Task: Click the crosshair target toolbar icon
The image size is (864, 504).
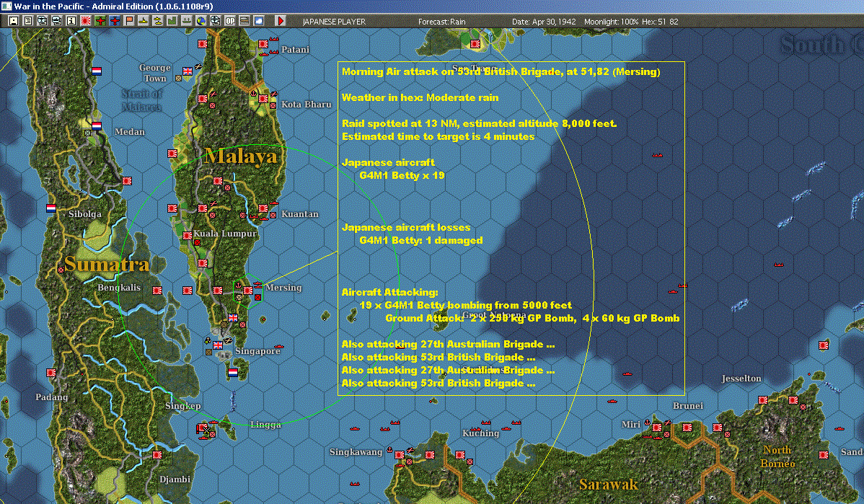Action: pos(216,21)
